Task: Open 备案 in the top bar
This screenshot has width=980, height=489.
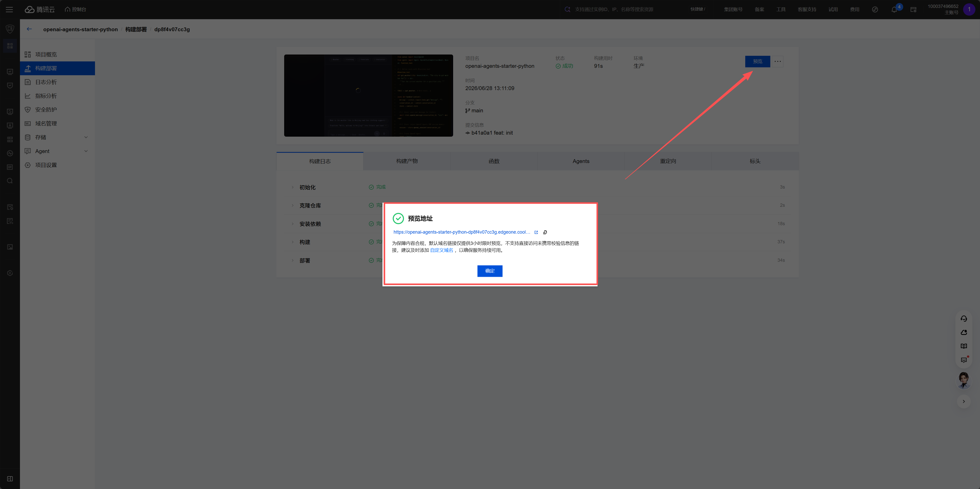Action: tap(759, 9)
